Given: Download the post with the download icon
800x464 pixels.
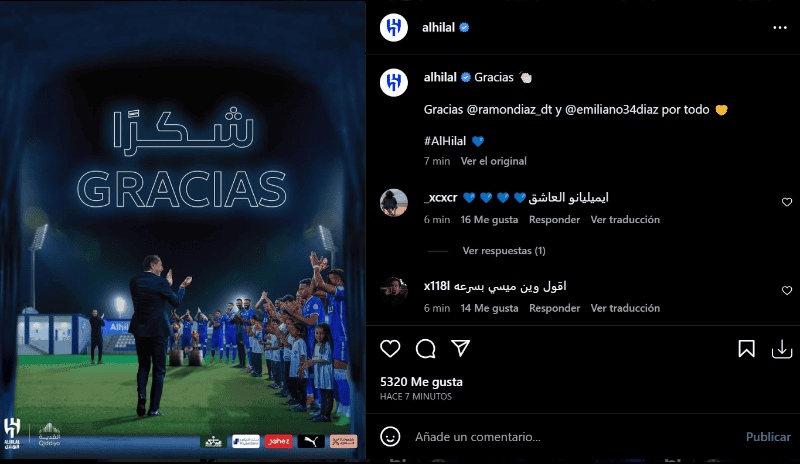Looking at the screenshot, I should coord(782,349).
